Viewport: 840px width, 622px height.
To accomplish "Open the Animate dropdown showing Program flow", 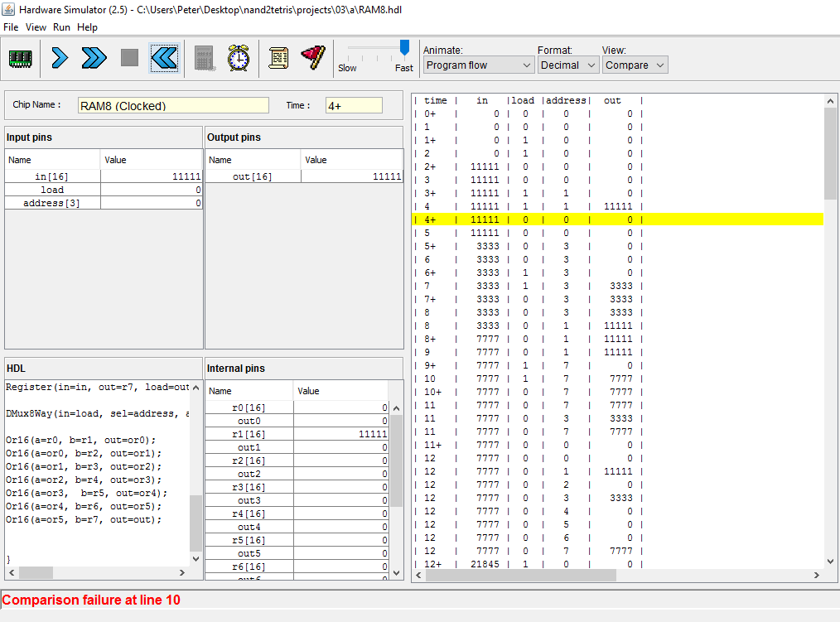I will pyautogui.click(x=479, y=65).
